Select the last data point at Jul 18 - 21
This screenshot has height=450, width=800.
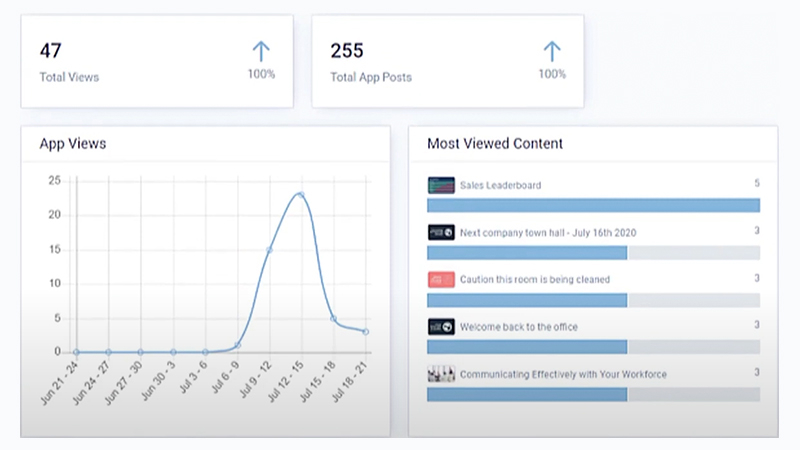(366, 331)
